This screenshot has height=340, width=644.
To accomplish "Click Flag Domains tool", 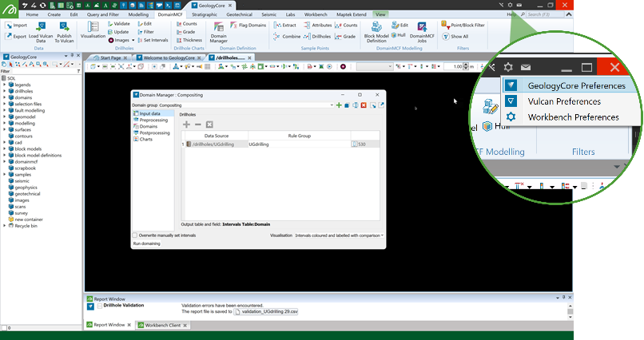I will [x=248, y=26].
